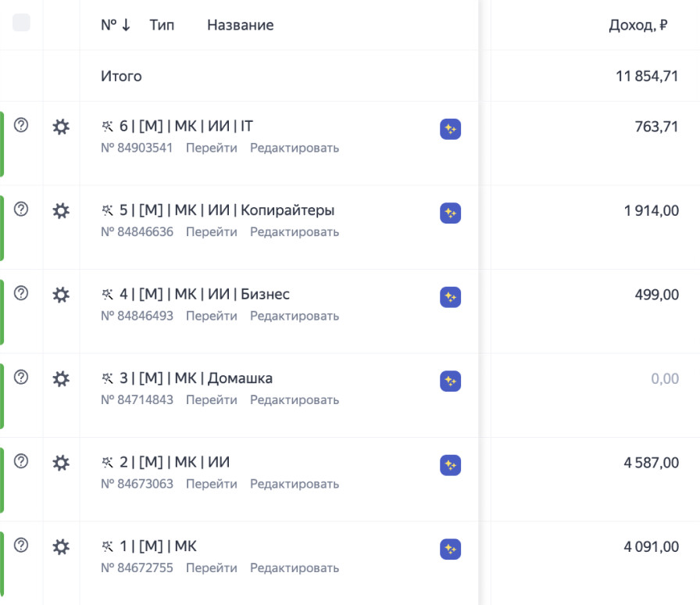
Task: Click the 4 587,00 income value
Action: pos(651,463)
